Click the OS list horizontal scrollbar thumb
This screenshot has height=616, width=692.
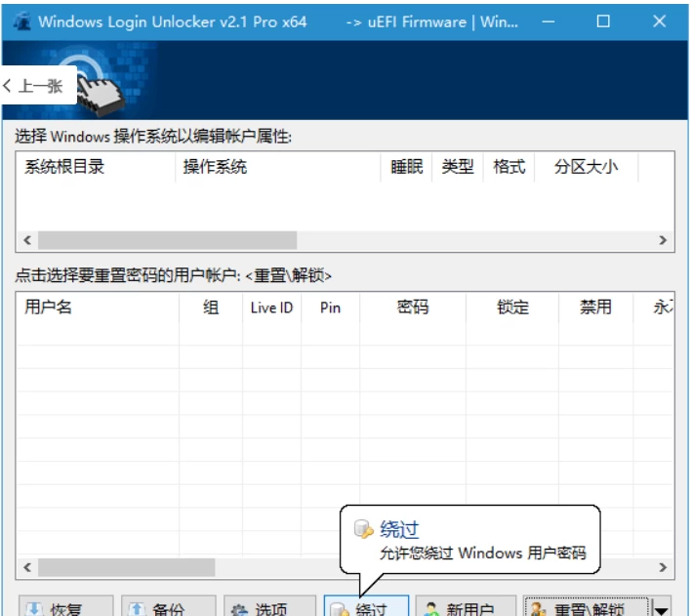point(167,240)
